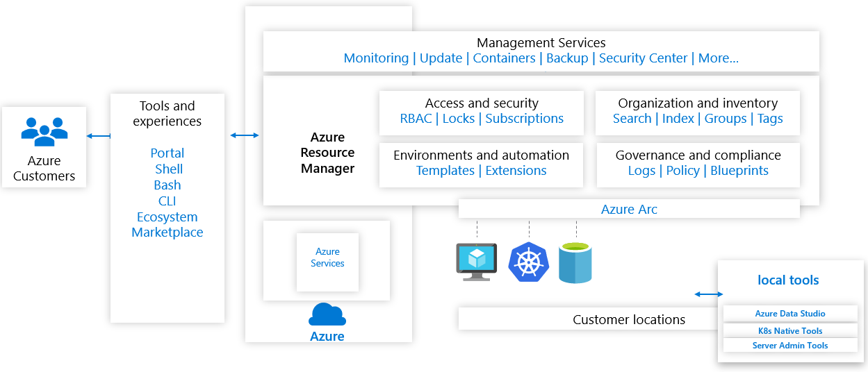The width and height of the screenshot is (868, 372).
Task: Click the 'Tools and experiences' heading
Action: (x=167, y=114)
